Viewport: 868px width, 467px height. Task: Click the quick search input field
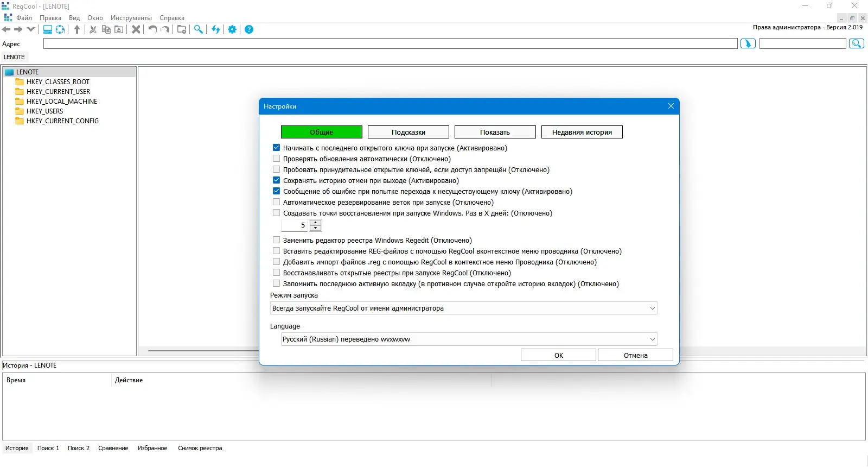pyautogui.click(x=803, y=44)
